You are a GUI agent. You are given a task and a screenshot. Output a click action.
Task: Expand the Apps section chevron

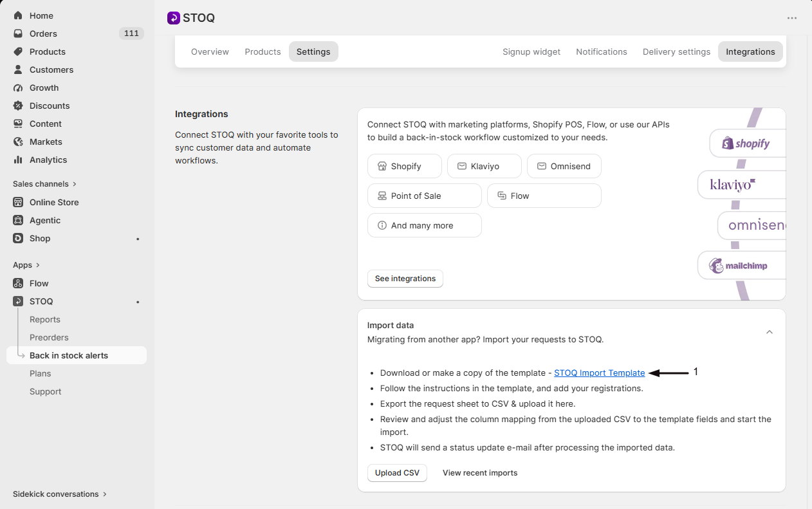[38, 265]
